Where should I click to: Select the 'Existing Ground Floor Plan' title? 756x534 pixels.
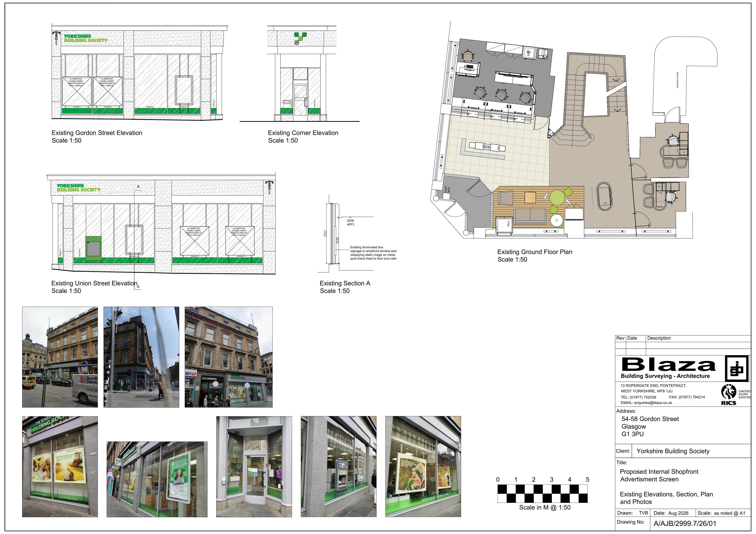[x=535, y=252]
